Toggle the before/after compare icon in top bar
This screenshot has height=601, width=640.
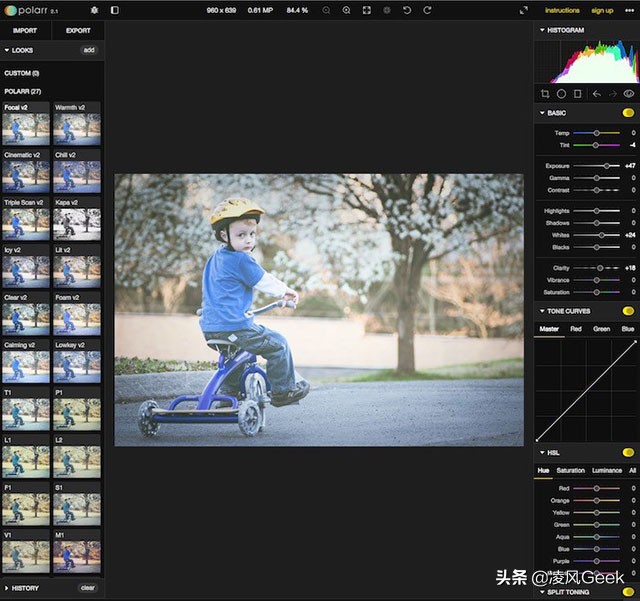point(115,10)
